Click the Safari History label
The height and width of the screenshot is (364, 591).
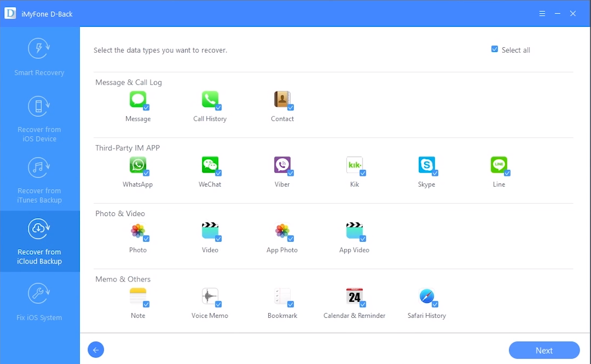click(427, 315)
